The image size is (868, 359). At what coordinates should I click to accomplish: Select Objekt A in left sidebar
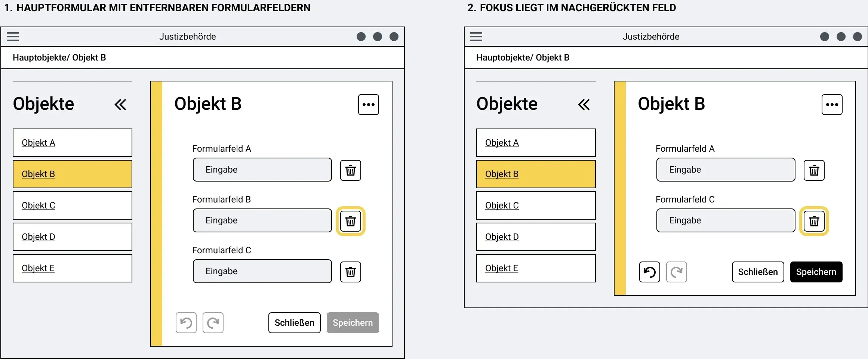click(x=73, y=143)
